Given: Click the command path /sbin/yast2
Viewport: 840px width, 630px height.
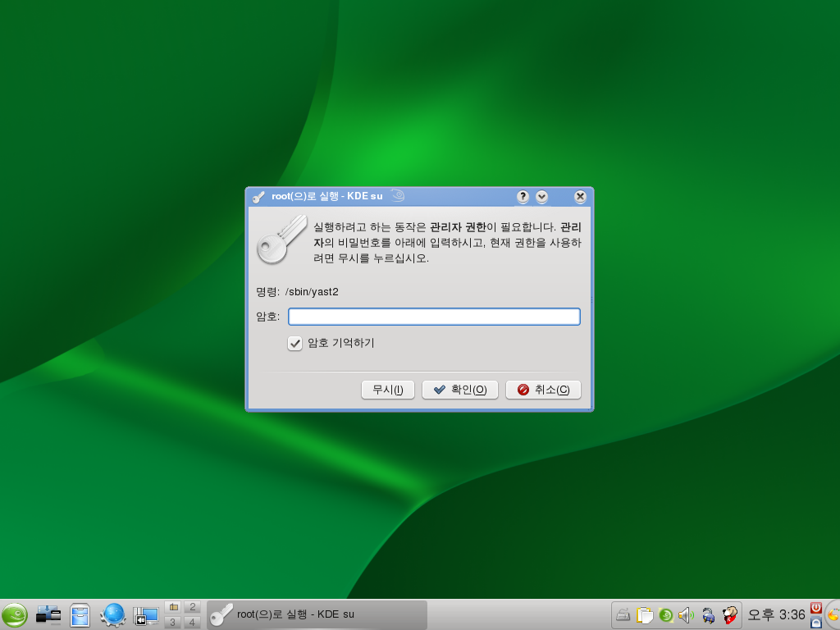Looking at the screenshot, I should click(x=312, y=292).
